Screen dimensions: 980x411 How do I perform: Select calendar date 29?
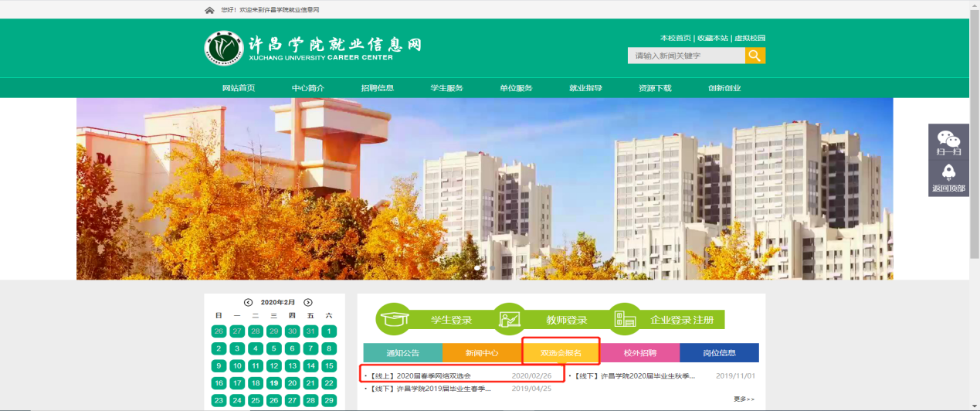[329, 400]
